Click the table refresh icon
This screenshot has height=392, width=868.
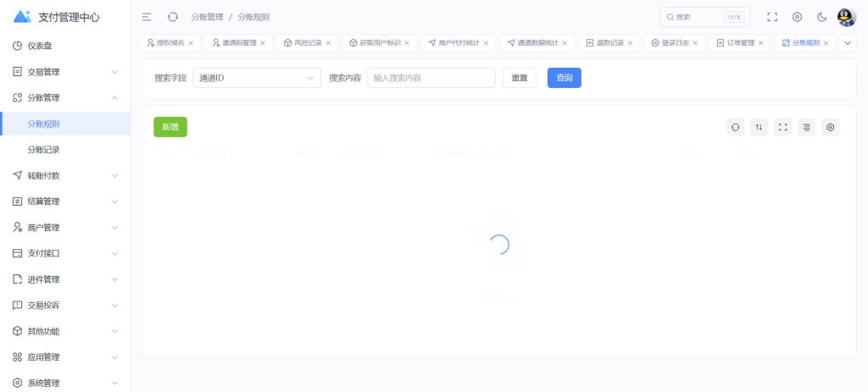[735, 127]
